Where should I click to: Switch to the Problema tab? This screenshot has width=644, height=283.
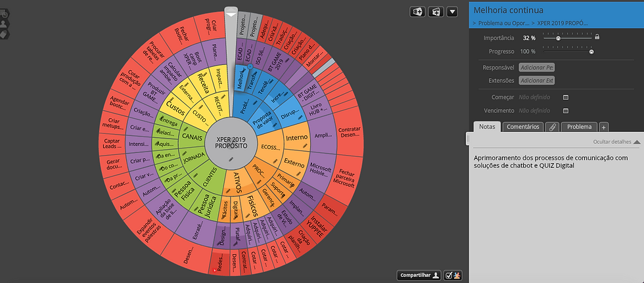(x=579, y=127)
